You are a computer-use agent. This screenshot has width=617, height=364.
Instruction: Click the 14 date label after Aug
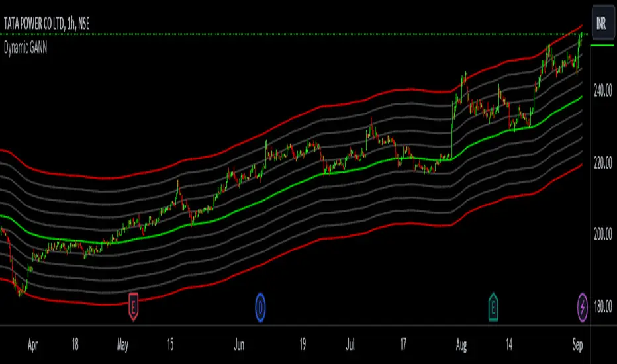(509, 345)
